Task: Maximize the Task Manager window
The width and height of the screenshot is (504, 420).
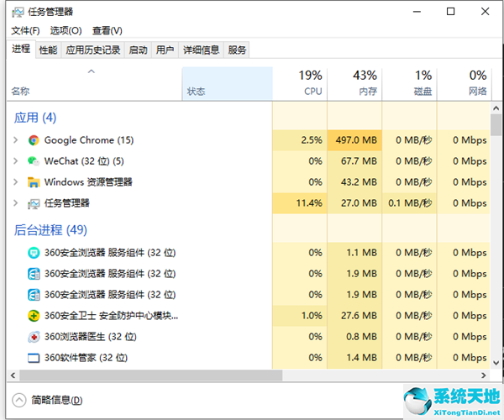Action: tap(450, 12)
